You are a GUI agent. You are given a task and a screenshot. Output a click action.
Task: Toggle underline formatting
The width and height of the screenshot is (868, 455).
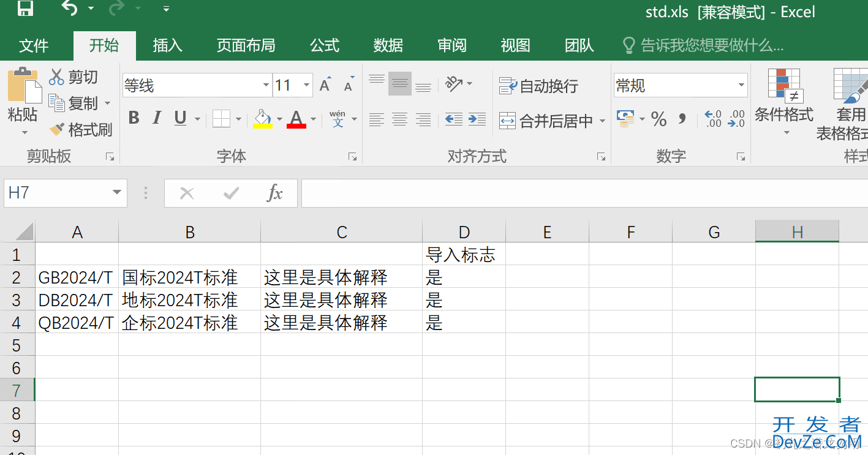click(180, 118)
